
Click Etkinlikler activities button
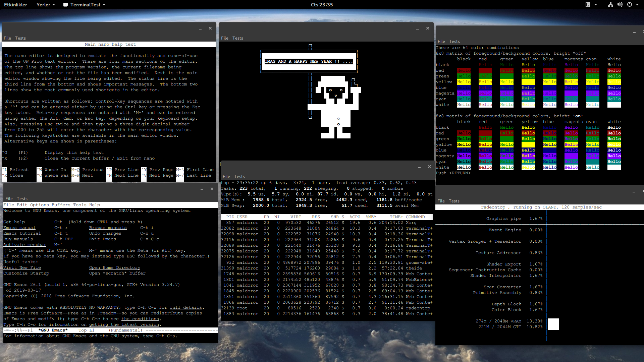[15, 5]
